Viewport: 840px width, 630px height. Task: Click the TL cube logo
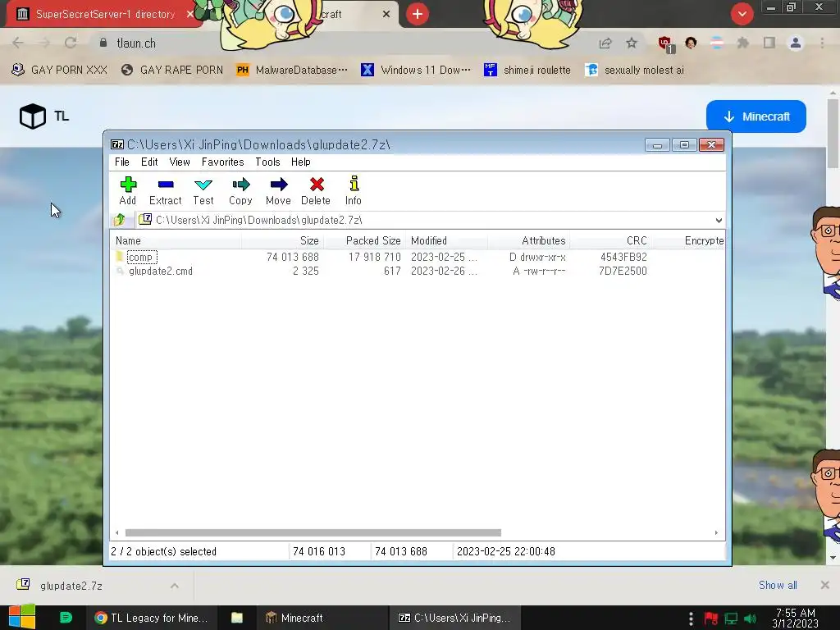click(x=33, y=116)
